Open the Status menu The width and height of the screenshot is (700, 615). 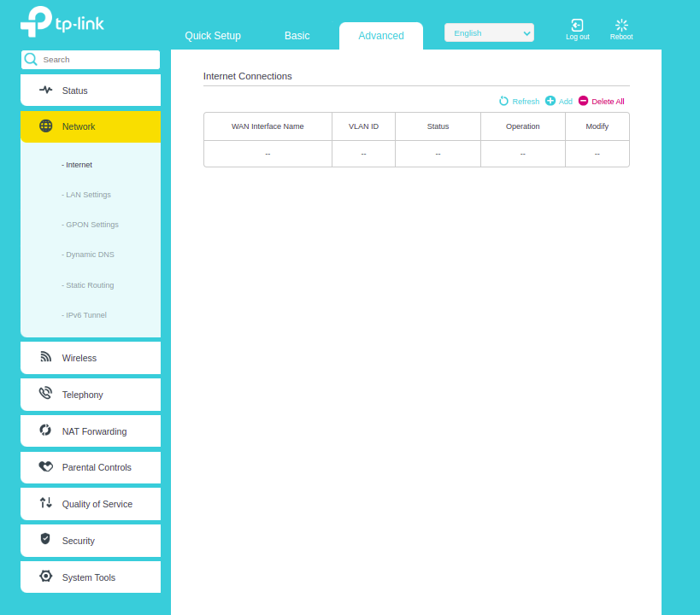[x=90, y=91]
